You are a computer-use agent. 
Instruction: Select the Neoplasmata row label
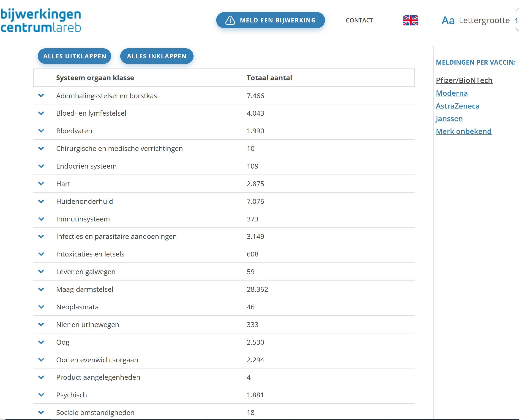(x=77, y=307)
